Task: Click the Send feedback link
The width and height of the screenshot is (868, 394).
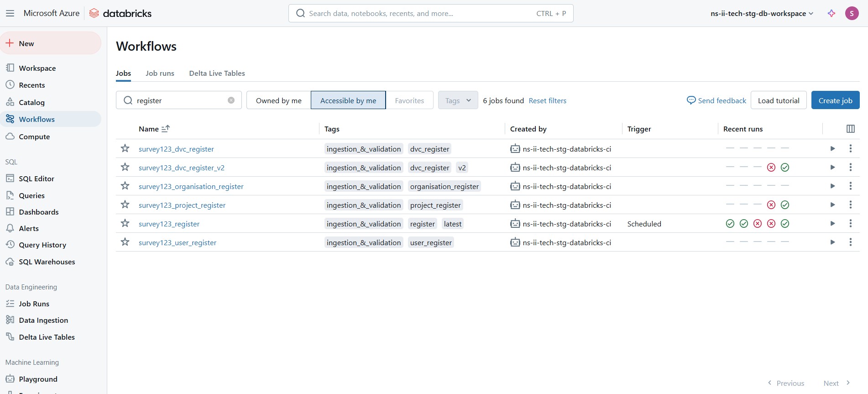Action: [716, 100]
